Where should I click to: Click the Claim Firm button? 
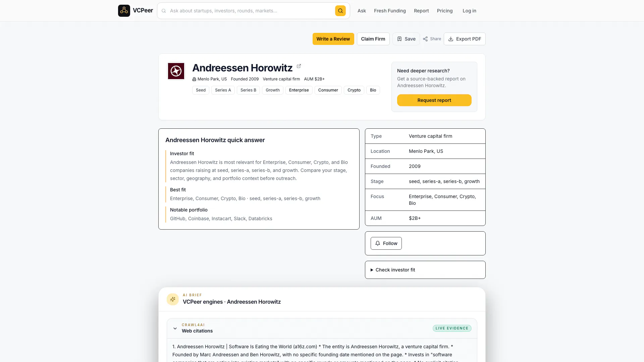[373, 39]
